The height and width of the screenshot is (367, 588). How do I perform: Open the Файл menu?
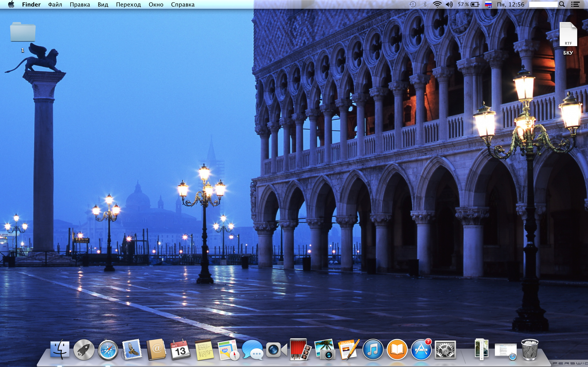[x=55, y=4]
